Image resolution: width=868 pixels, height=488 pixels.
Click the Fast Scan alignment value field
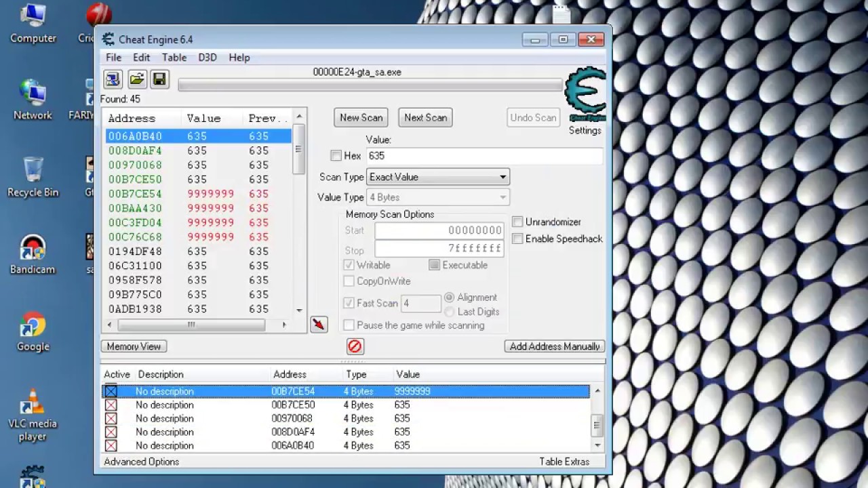pyautogui.click(x=420, y=303)
